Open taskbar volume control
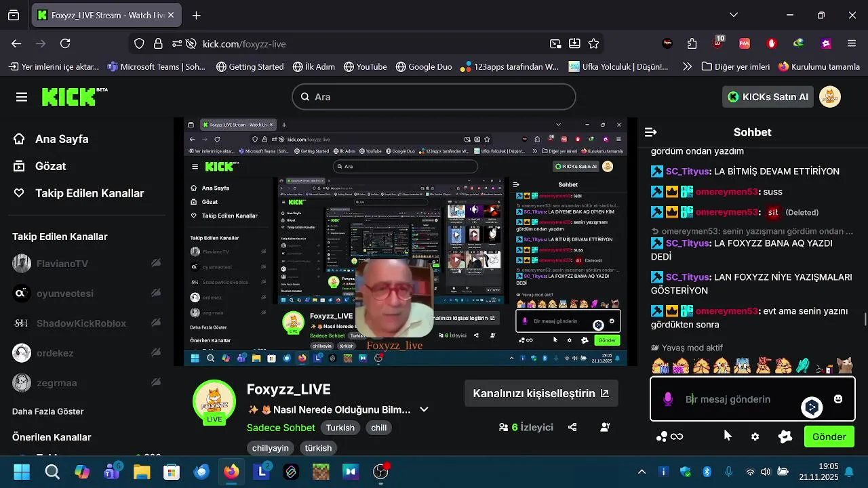 tap(766, 472)
